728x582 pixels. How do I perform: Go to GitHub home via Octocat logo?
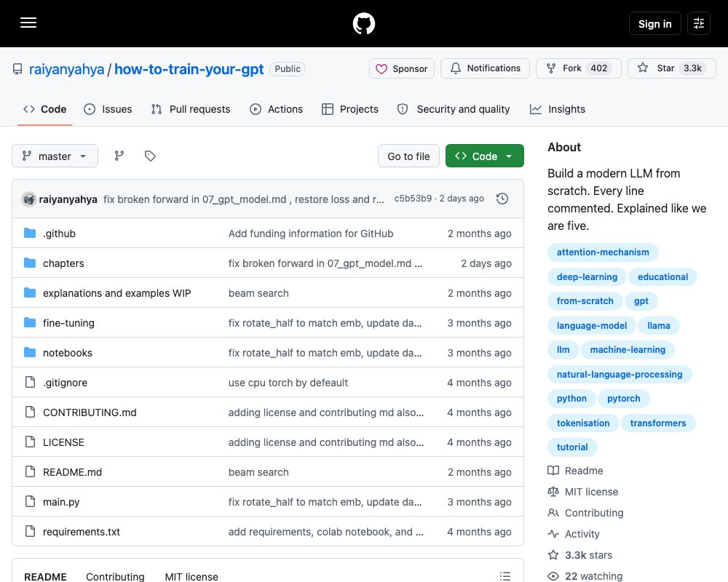pos(364,23)
